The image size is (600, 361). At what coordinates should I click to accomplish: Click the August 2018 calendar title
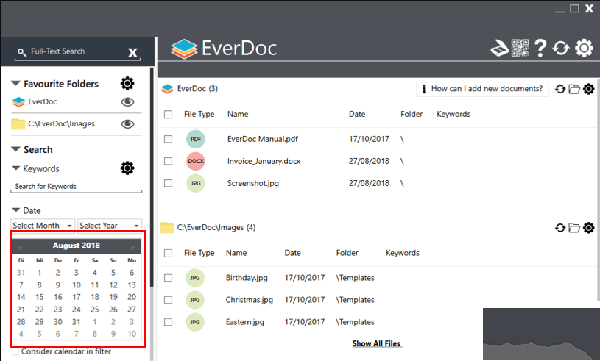pyautogui.click(x=76, y=245)
